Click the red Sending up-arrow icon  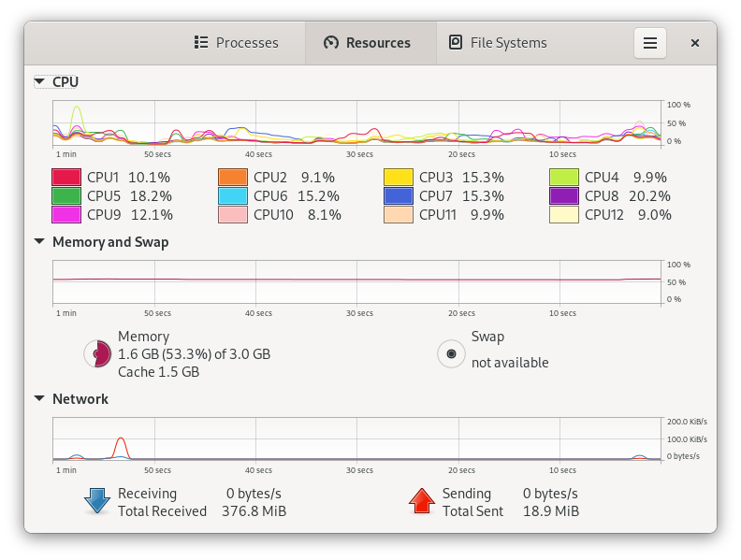(x=423, y=502)
